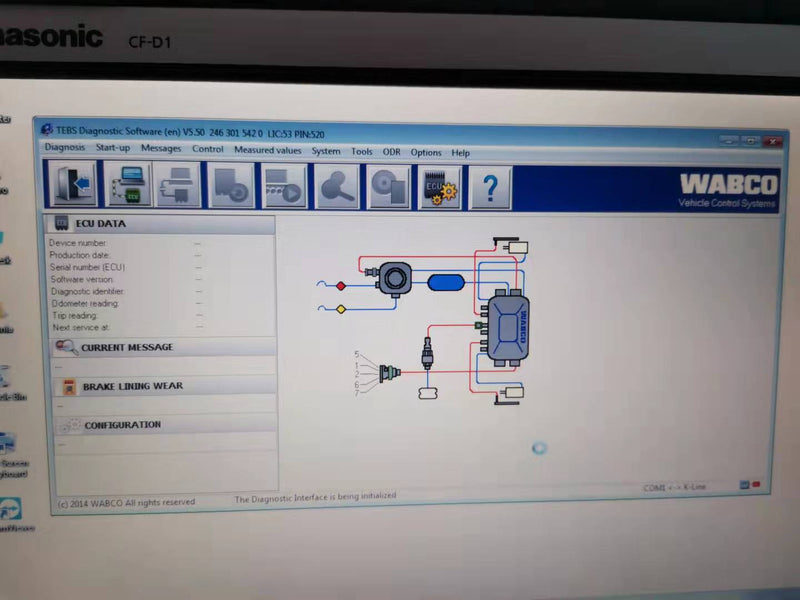Click the Help question mark icon
800x600 pixels.
tap(487, 185)
